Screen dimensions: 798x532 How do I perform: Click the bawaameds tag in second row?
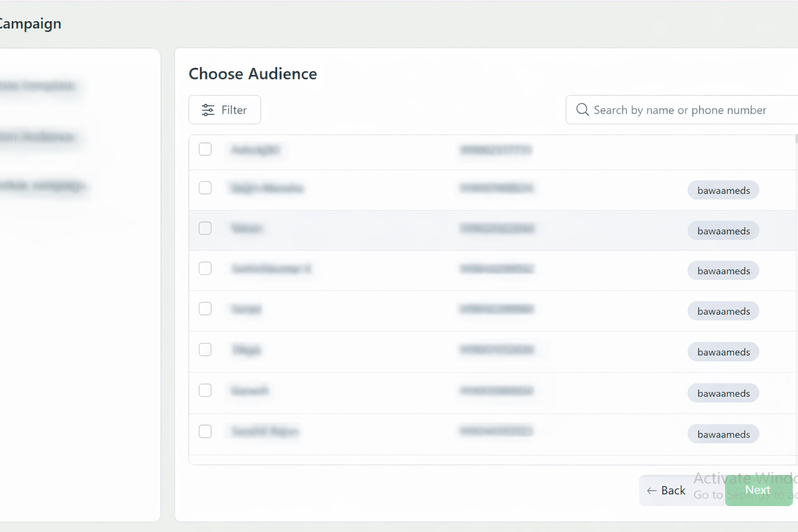point(723,190)
